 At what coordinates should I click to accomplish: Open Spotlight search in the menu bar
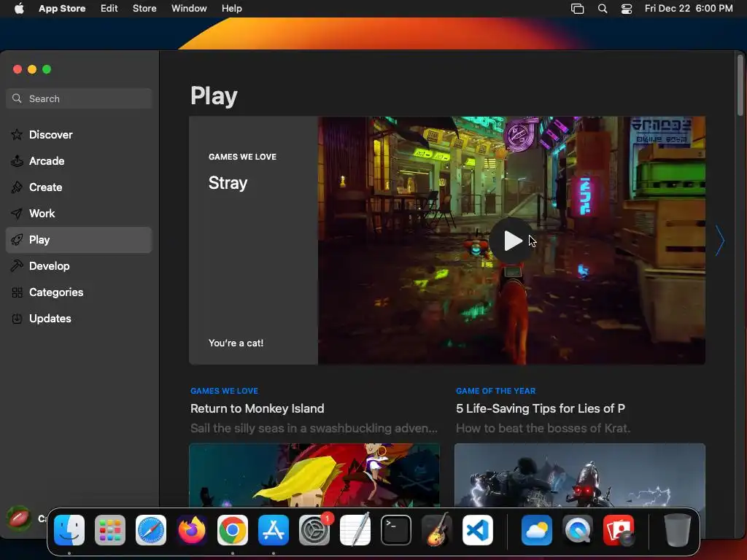tap(602, 9)
